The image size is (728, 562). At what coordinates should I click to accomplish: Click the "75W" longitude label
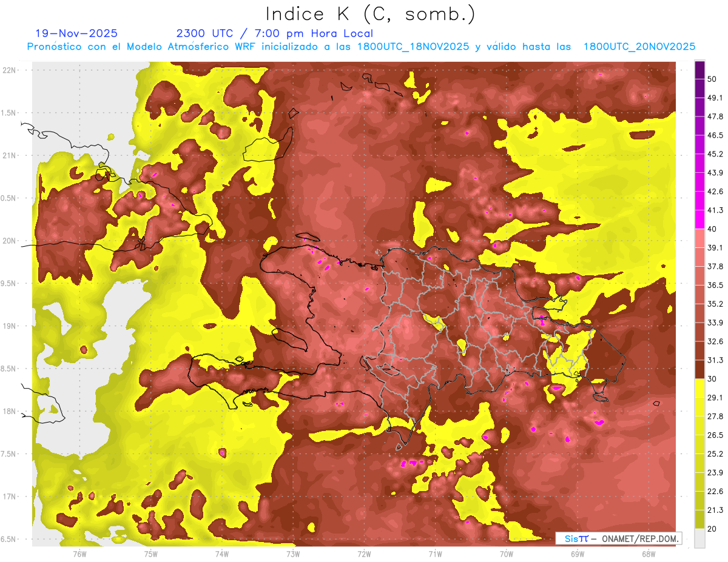click(x=151, y=554)
